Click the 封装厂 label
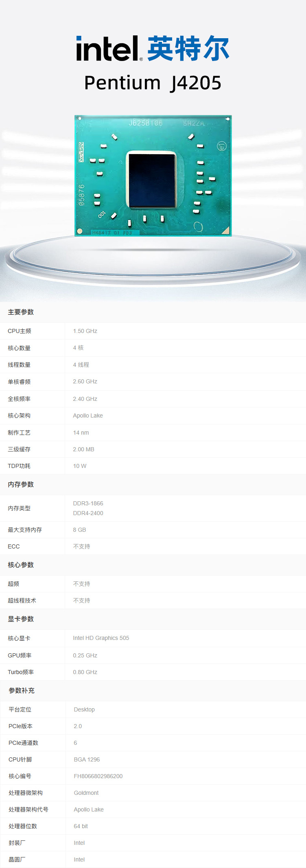 [x=17, y=843]
